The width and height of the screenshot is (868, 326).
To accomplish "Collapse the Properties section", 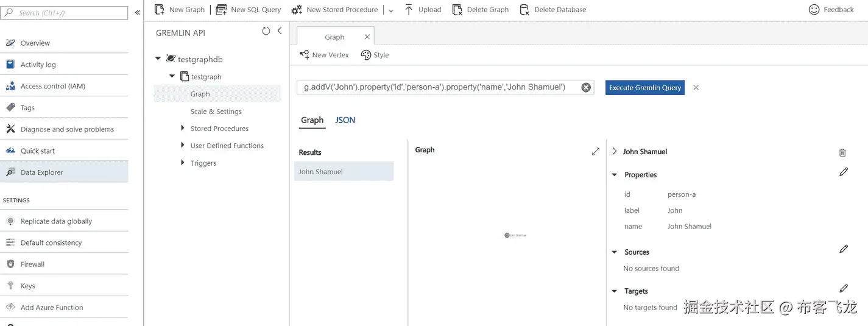I will [614, 175].
